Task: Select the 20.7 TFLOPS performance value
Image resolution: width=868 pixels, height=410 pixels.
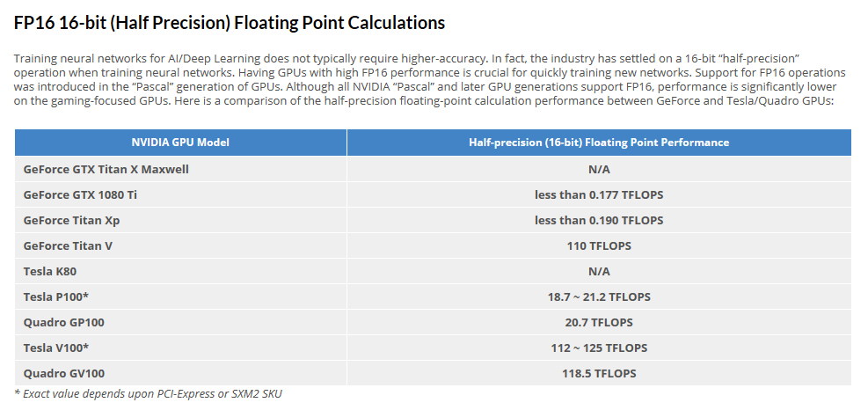Action: point(599,322)
